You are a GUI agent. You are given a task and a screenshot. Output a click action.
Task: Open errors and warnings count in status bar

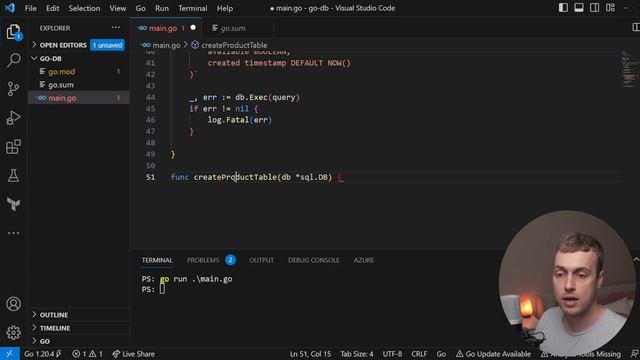click(87, 354)
